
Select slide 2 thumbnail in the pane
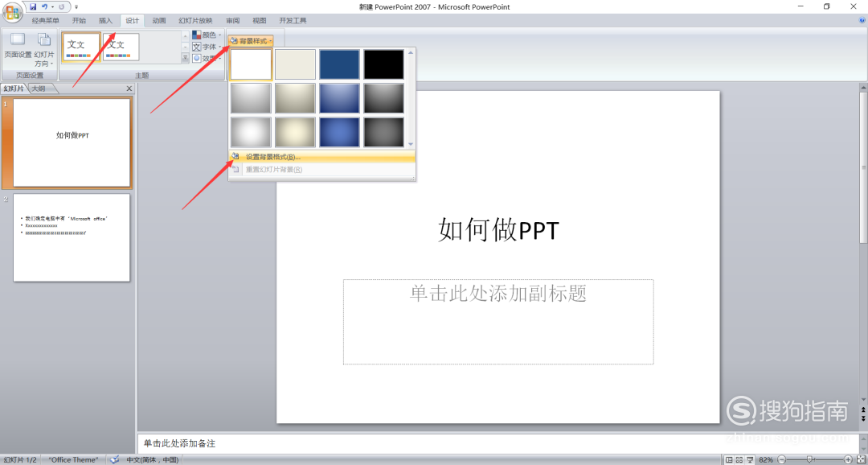click(x=72, y=237)
